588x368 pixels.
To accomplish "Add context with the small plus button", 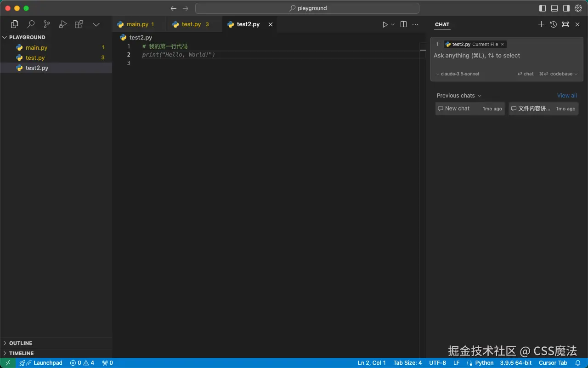I will tap(437, 44).
